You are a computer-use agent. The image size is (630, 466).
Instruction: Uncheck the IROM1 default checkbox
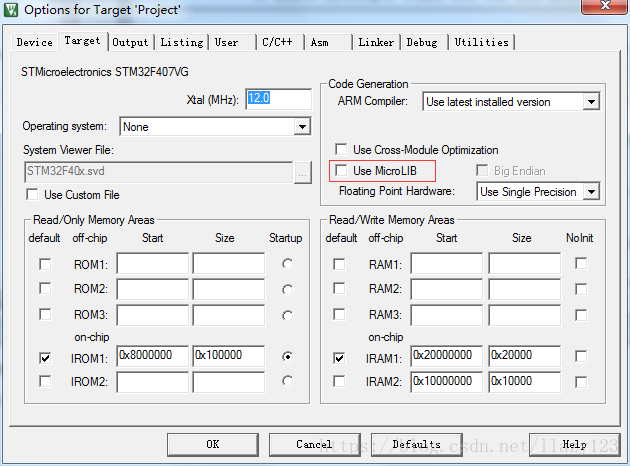[x=45, y=358]
